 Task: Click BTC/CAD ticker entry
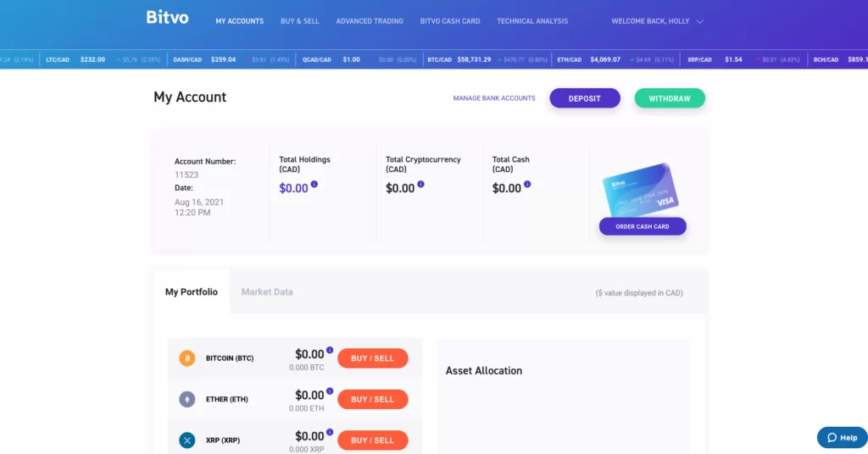(487, 60)
